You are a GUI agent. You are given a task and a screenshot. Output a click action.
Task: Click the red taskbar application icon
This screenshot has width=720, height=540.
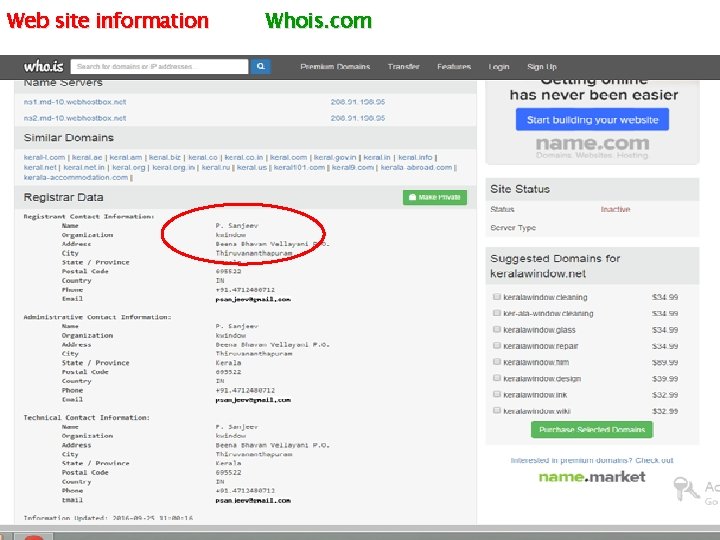pos(34,537)
